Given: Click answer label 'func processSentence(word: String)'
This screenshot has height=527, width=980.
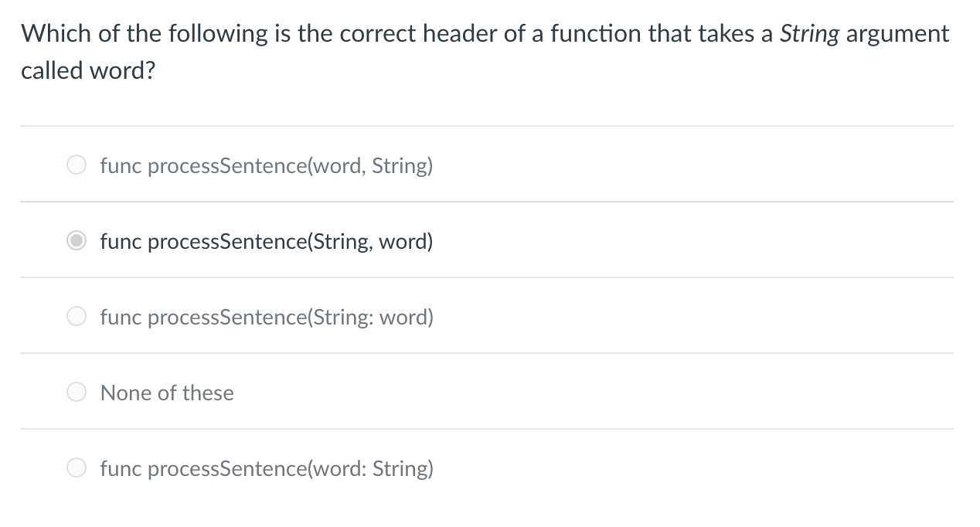Looking at the screenshot, I should coord(267,469).
